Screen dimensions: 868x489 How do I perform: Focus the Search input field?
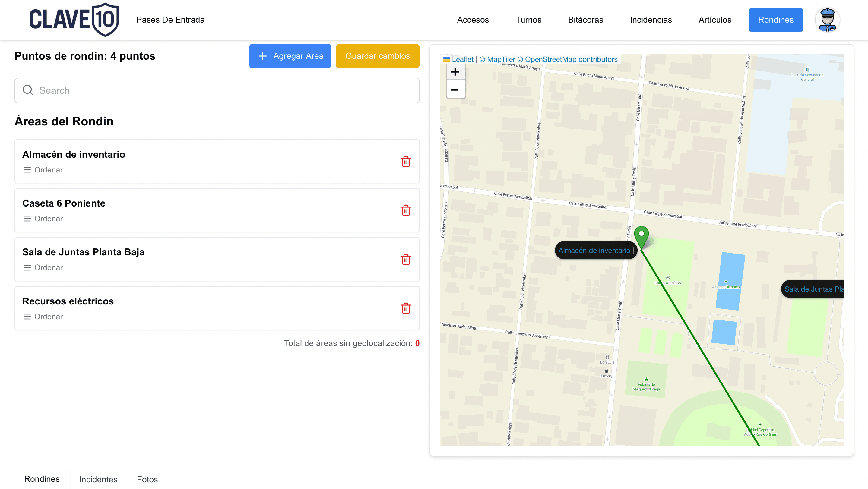(217, 90)
